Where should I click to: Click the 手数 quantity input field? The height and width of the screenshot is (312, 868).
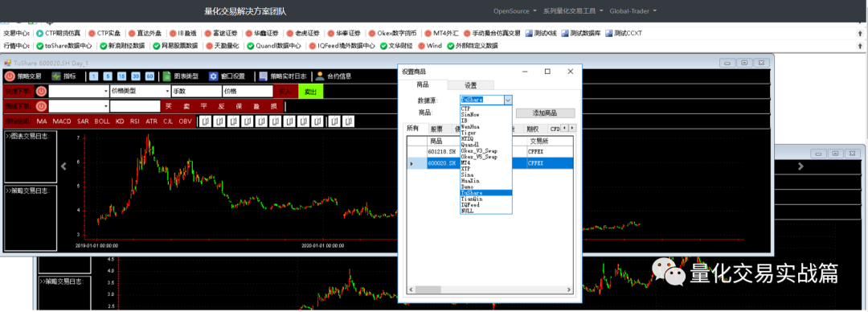coord(196,92)
